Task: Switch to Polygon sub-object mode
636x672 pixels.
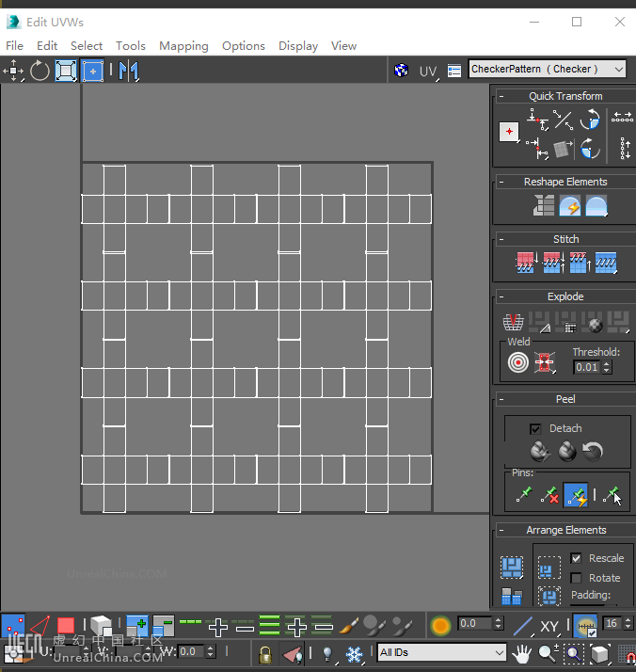Action: 66,626
